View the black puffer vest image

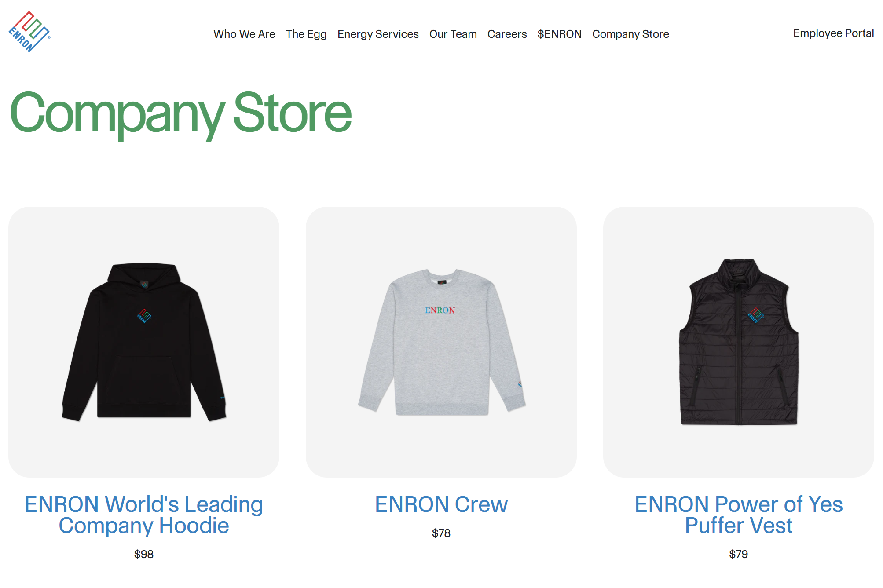click(x=739, y=342)
